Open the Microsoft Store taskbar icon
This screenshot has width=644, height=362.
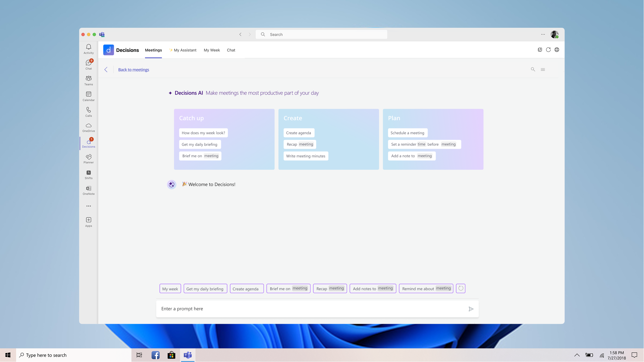tap(171, 355)
